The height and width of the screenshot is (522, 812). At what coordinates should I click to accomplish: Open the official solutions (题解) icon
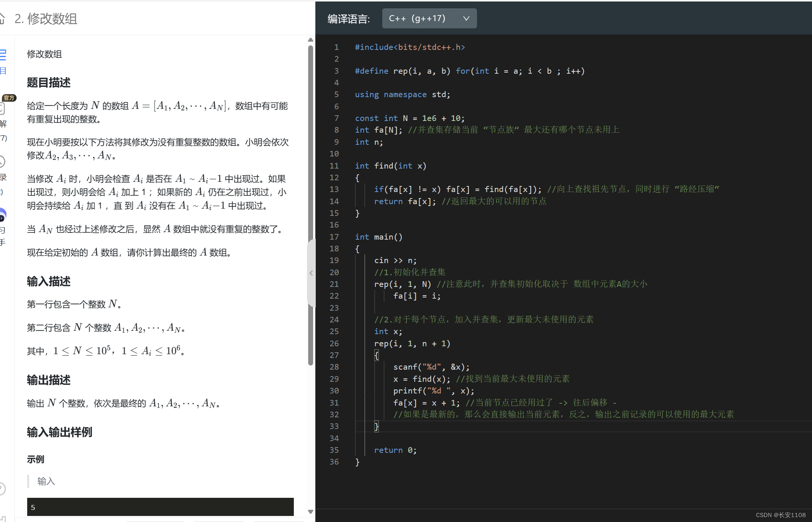[x=2, y=109]
